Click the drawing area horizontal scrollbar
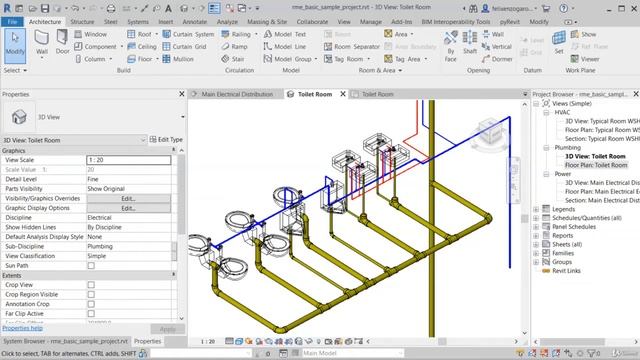The width and height of the screenshot is (640, 360). coord(442,341)
